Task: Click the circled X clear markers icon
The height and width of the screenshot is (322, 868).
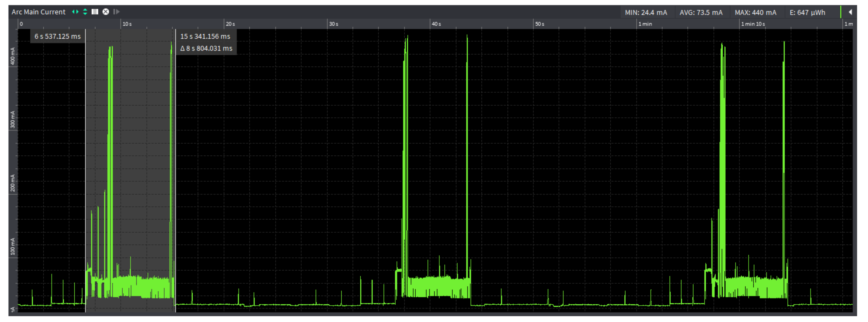Action: click(x=106, y=12)
